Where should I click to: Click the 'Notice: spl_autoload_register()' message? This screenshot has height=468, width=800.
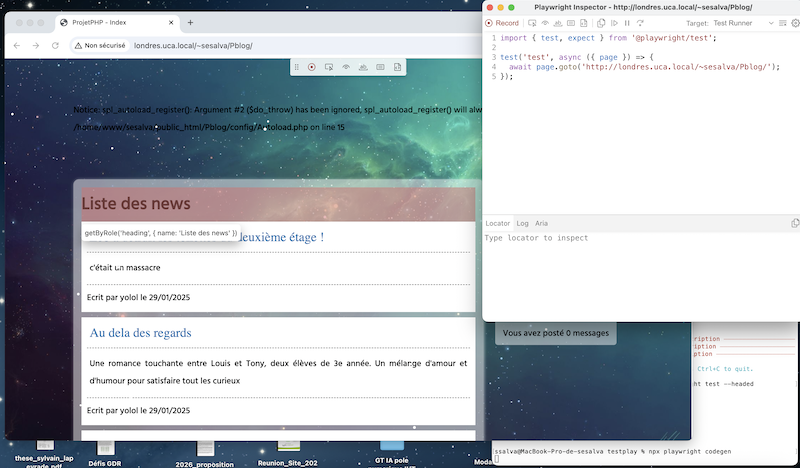pos(277,110)
